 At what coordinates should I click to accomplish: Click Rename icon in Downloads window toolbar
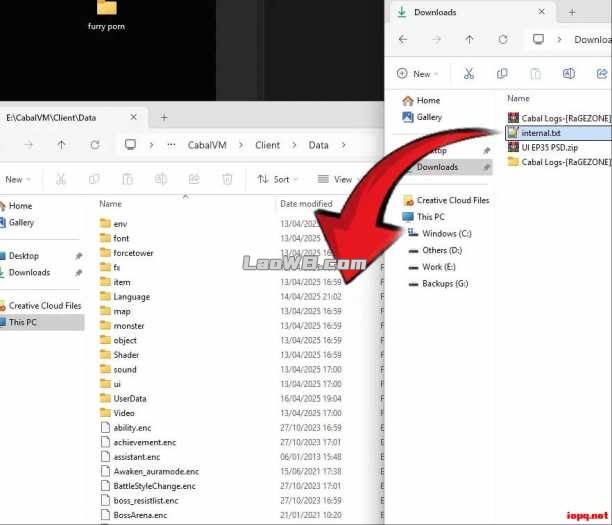pos(569,73)
